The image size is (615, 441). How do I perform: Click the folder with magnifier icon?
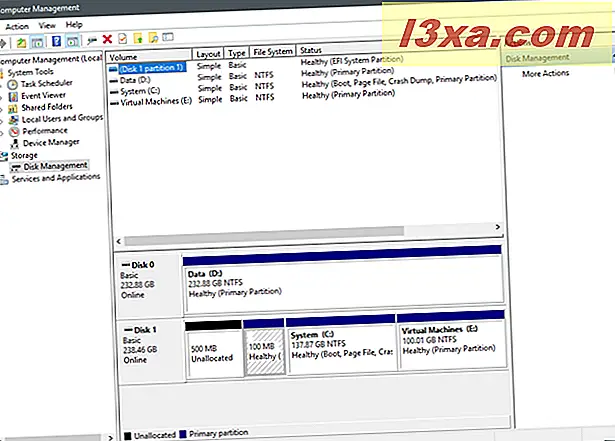(x=153, y=38)
